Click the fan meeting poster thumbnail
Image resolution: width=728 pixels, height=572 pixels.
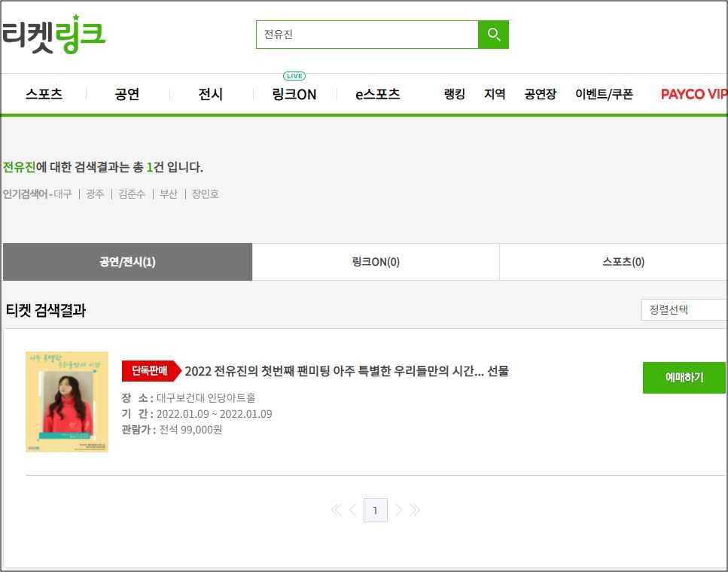tap(67, 401)
